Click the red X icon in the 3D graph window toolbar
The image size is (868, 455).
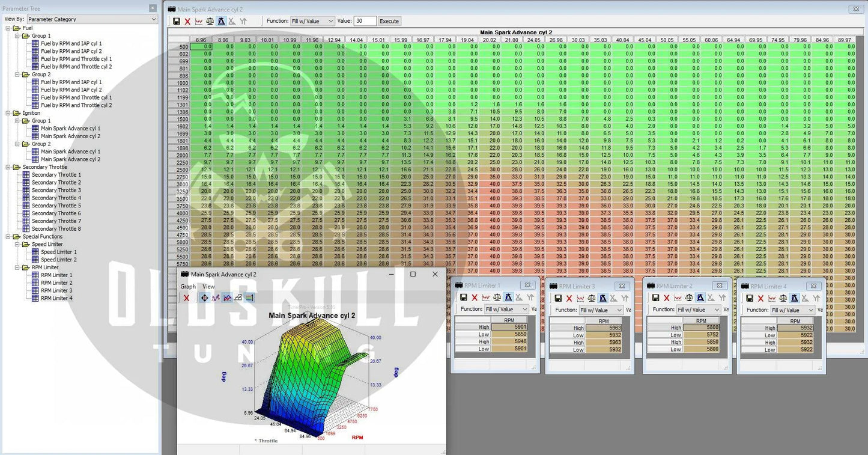[x=186, y=298]
